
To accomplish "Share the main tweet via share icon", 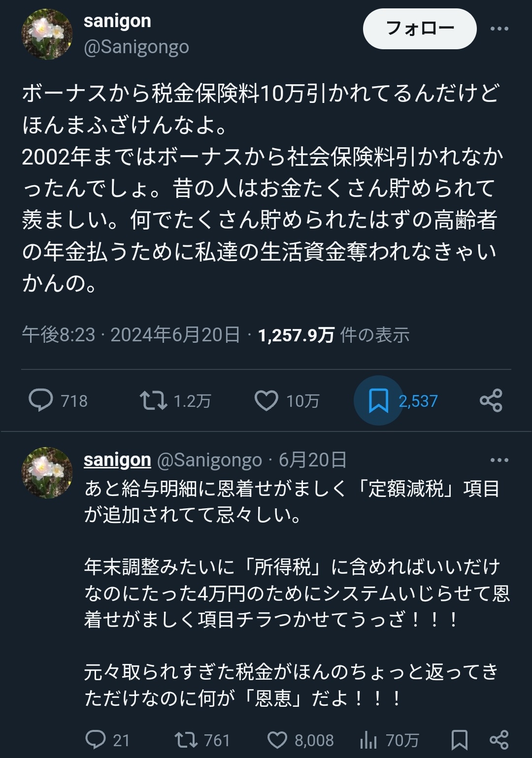I will (491, 400).
